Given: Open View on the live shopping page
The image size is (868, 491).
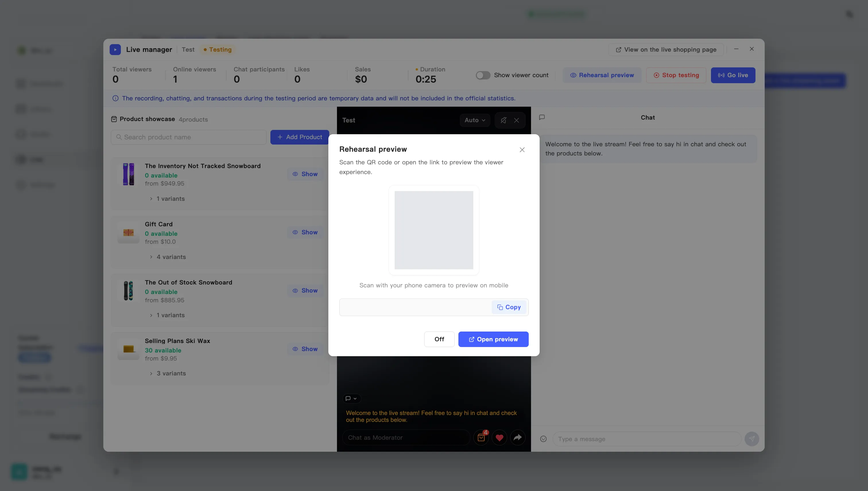Looking at the screenshot, I should point(666,50).
